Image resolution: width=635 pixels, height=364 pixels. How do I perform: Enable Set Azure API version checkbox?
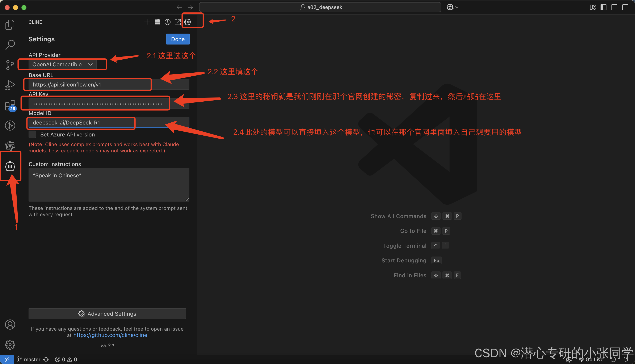tap(32, 135)
